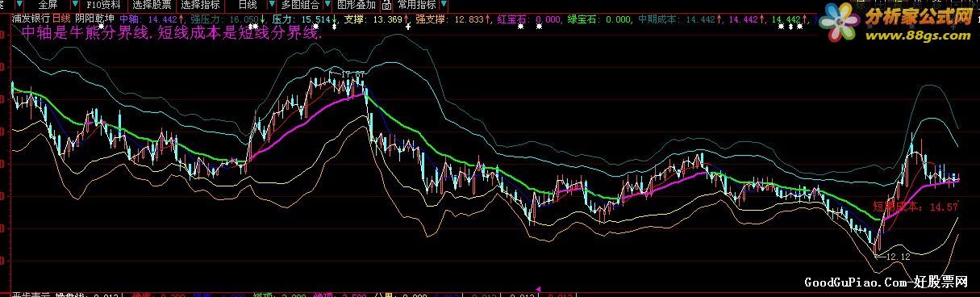Image resolution: width=980 pixels, height=297 pixels.
Task: Click the 中轴 value label
Action: (x=148, y=18)
